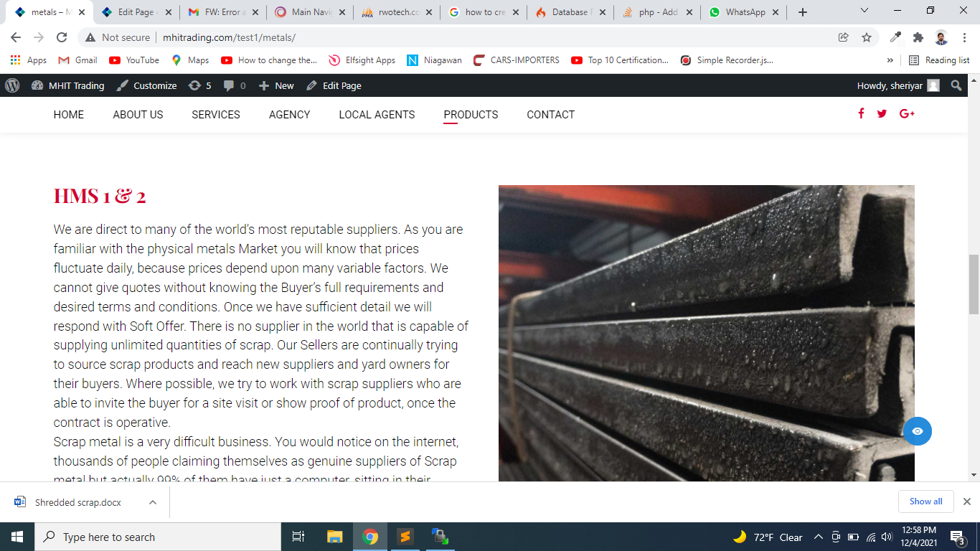Click Edit Page in admin bar
The height and width of the screenshot is (551, 980).
coord(334,85)
